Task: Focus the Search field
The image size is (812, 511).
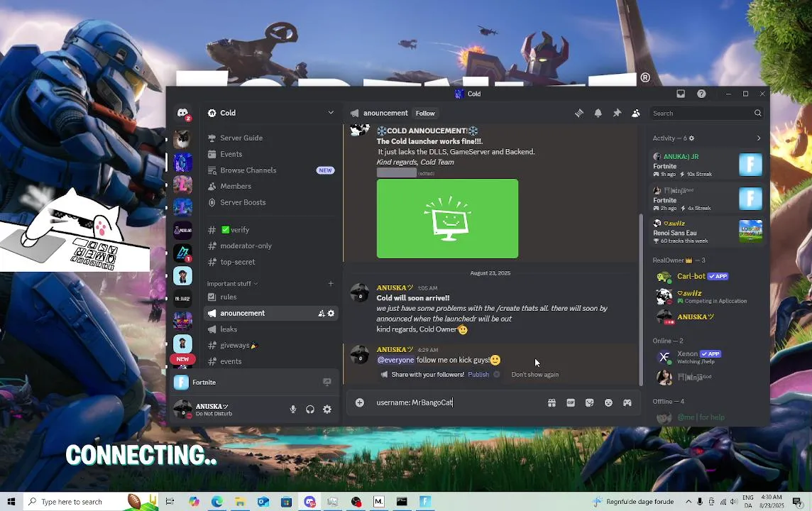Action: pyautogui.click(x=706, y=113)
